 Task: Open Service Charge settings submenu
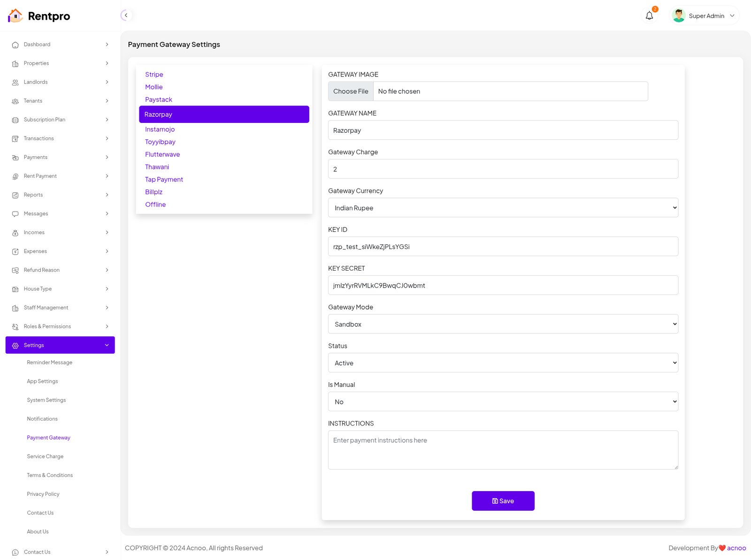pos(45,456)
